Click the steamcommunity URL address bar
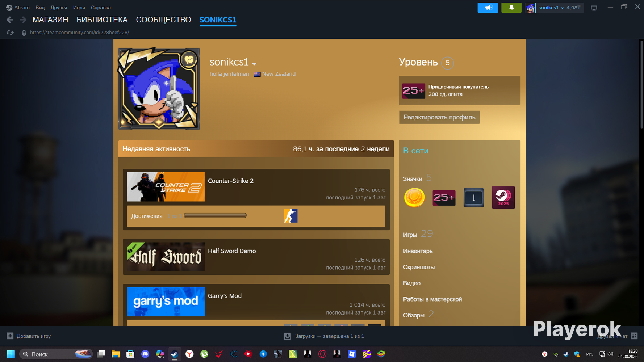The width and height of the screenshot is (644, 362). tap(79, 33)
